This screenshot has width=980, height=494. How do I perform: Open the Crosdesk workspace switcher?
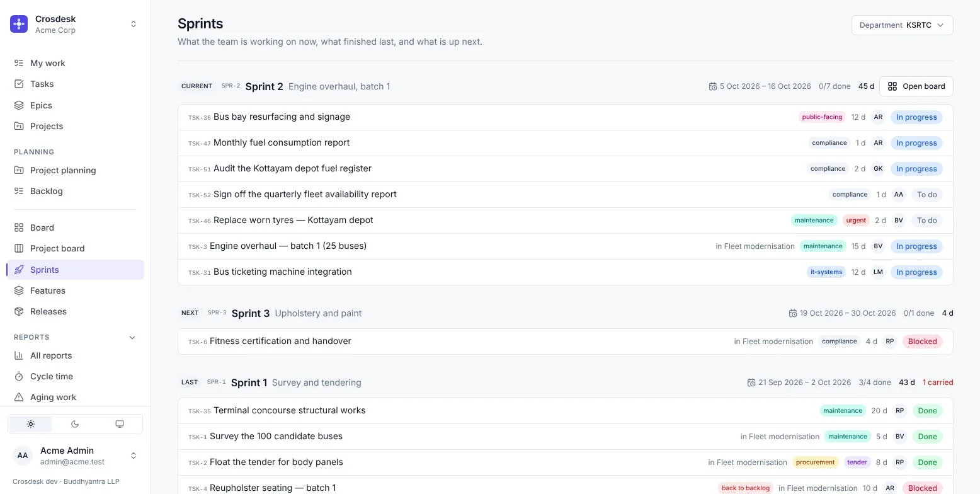[75, 24]
